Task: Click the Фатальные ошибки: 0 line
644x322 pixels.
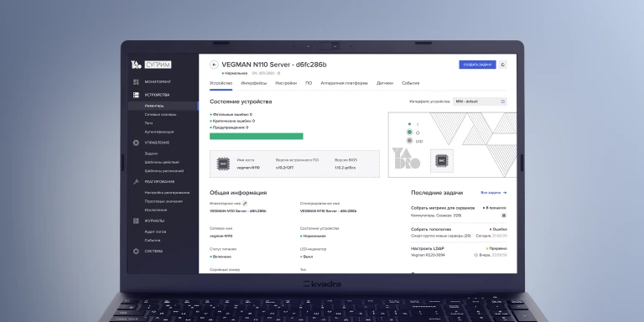Action: [x=231, y=115]
